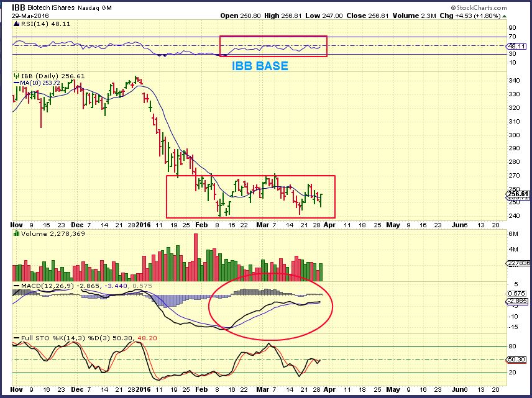Click '2016' on the date axis under price chart
This screenshot has height=398, width=532.
pos(143,225)
